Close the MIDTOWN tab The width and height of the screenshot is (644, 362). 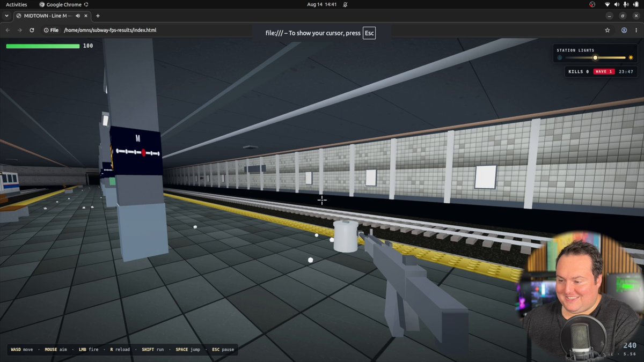tap(86, 16)
